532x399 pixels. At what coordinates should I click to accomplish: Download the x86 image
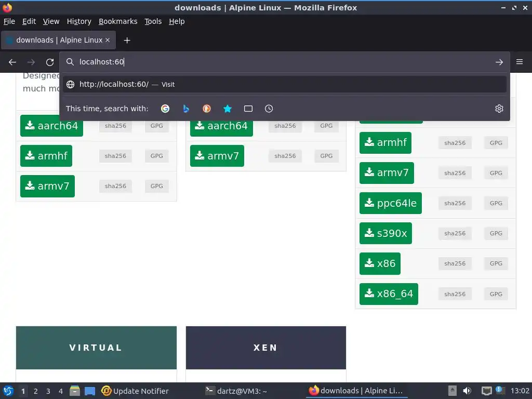[x=380, y=263]
